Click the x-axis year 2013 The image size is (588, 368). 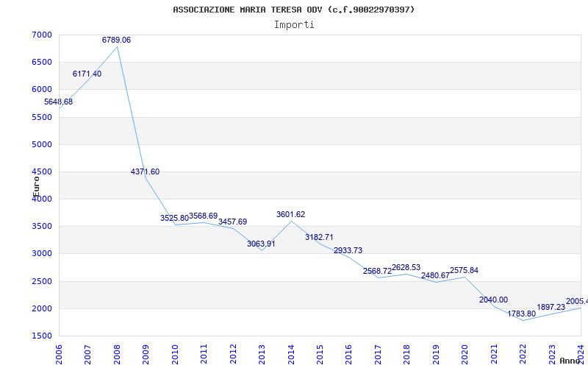262,354
